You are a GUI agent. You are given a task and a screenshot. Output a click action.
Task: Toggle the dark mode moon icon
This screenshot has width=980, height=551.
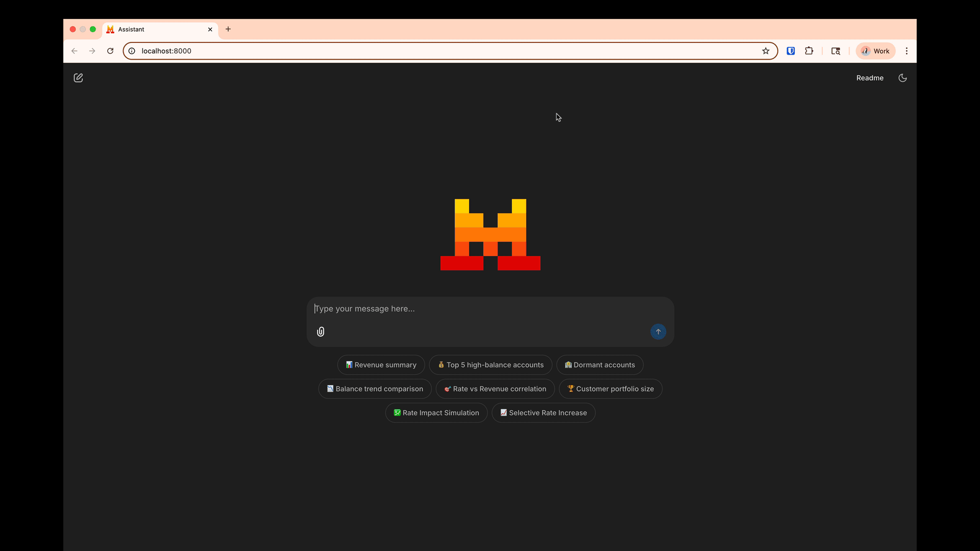tap(902, 78)
